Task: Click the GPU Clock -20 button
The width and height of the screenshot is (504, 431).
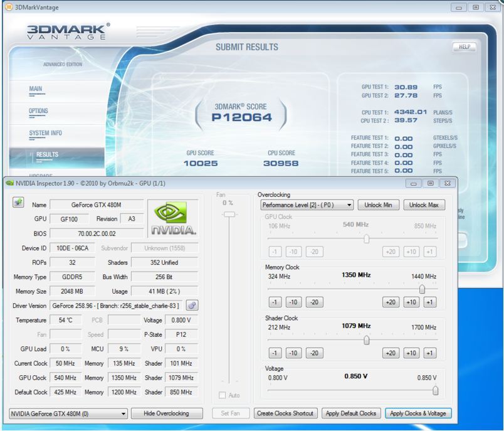Action: coord(314,252)
